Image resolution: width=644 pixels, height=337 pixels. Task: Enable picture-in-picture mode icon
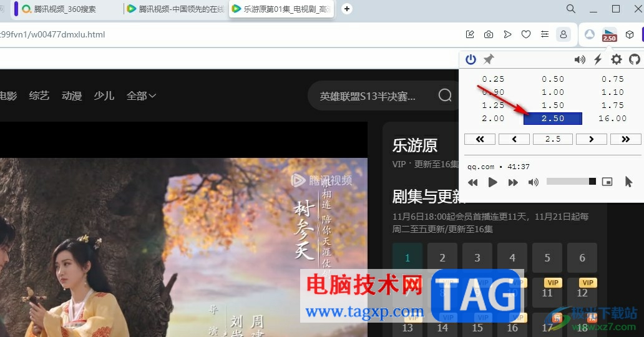[x=607, y=182]
